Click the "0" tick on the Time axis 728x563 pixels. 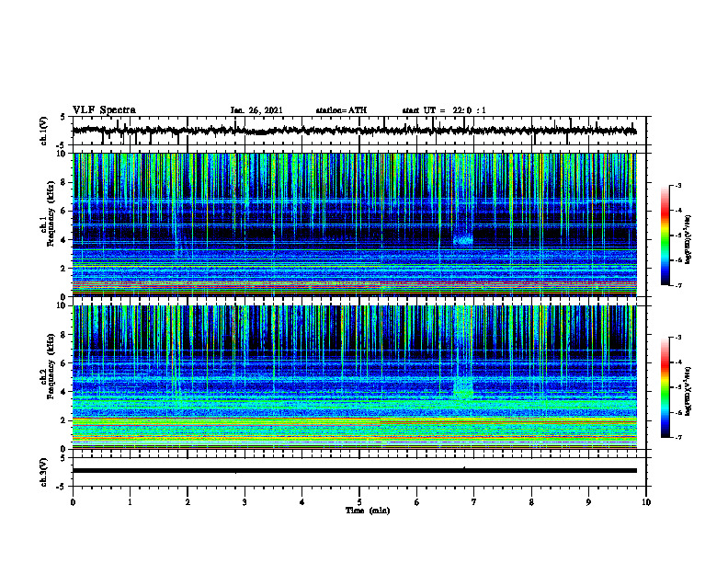click(73, 502)
